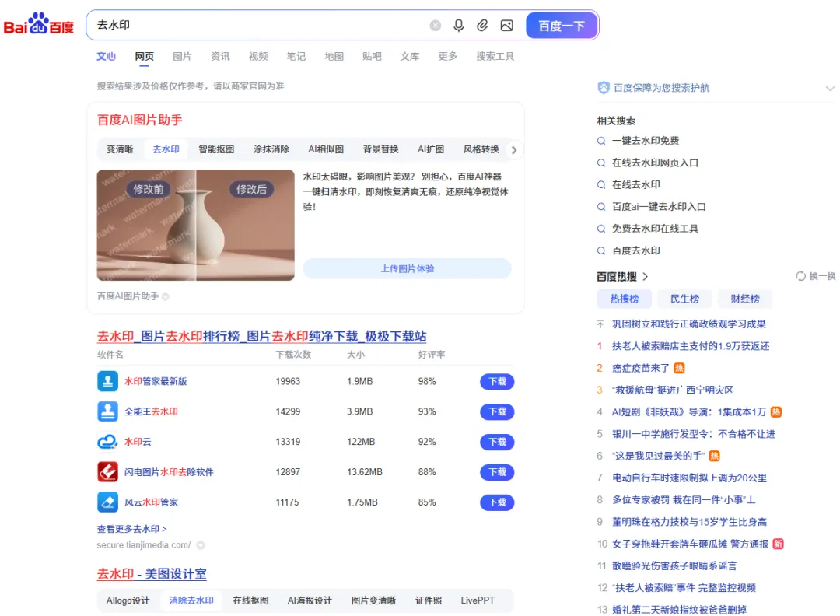Go to the 资讯 tab

tap(220, 56)
